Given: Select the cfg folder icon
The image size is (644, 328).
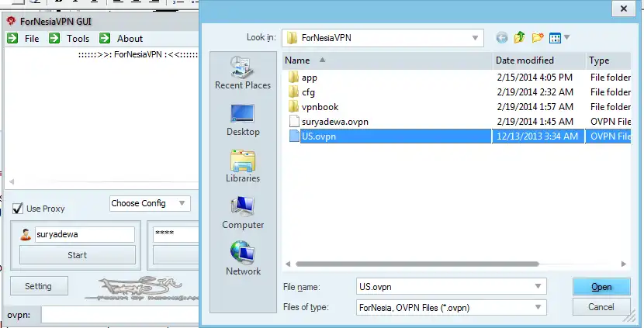Looking at the screenshot, I should [x=293, y=92].
